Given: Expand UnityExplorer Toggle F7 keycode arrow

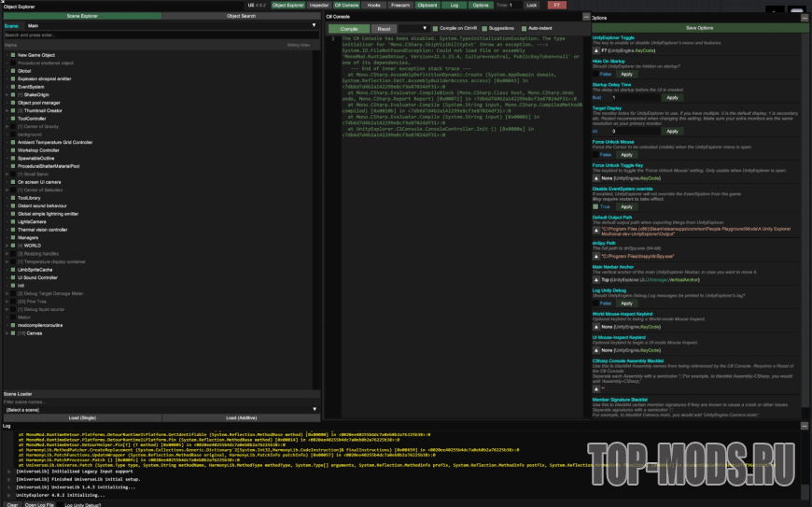Looking at the screenshot, I should coord(596,50).
